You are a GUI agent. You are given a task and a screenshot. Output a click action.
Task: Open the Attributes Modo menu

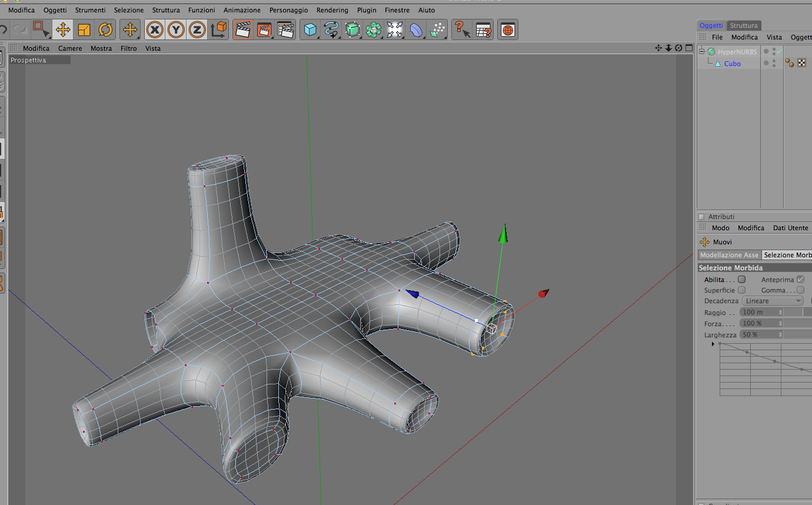click(720, 228)
